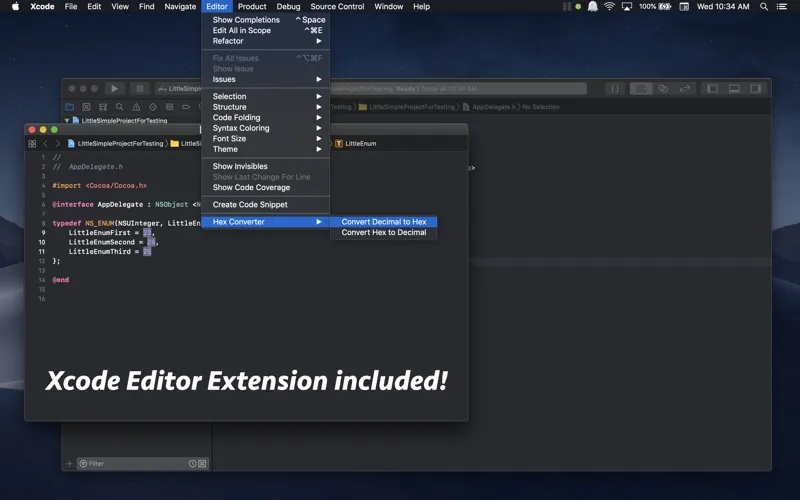Expand the Refactor submenu

coord(266,41)
